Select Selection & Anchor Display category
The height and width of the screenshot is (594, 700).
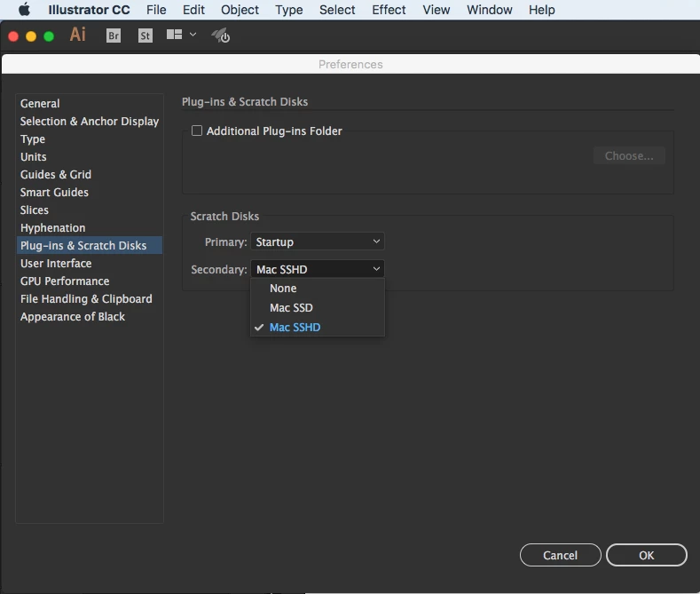(90, 121)
